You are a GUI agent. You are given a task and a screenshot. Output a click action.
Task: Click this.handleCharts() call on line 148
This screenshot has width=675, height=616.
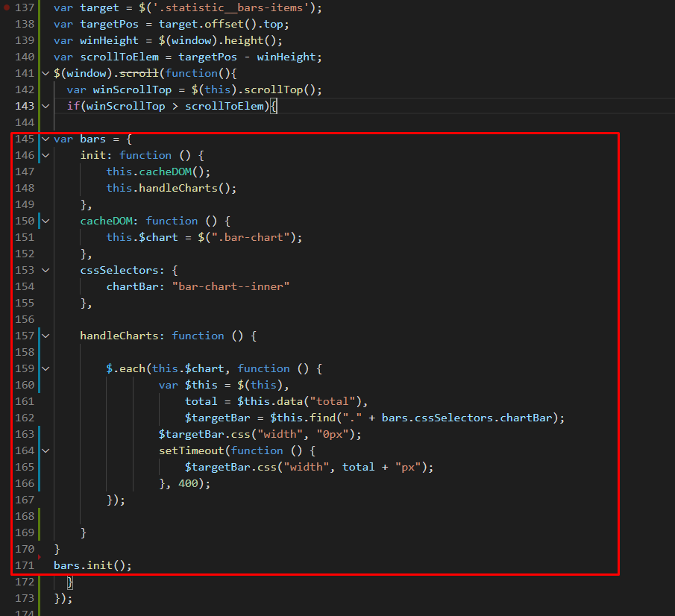tap(172, 188)
